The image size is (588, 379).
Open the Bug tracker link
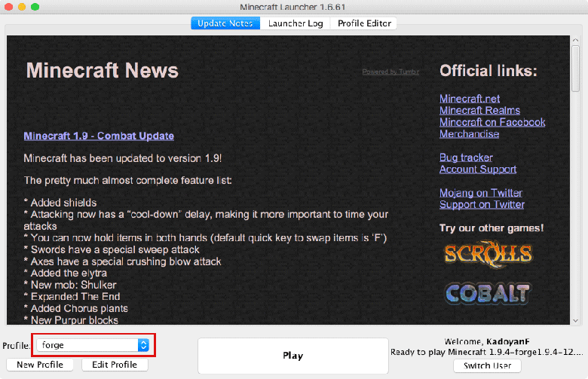[466, 157]
